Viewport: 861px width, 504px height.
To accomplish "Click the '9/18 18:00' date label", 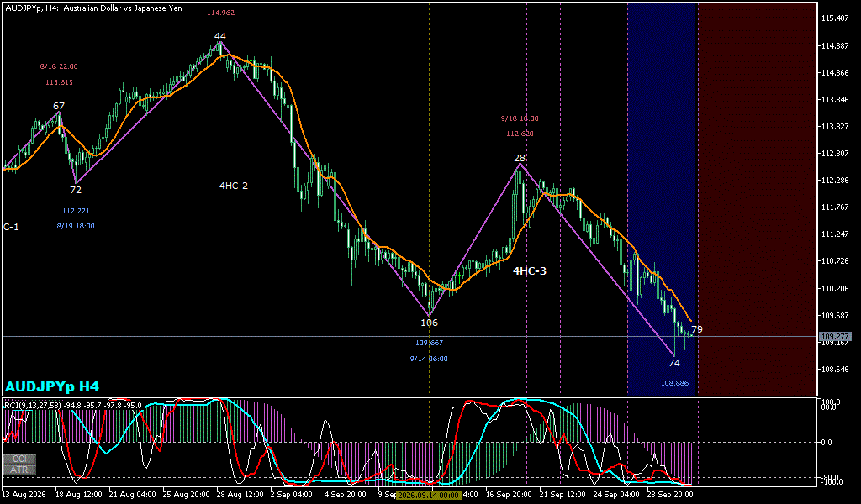I will (x=520, y=118).
